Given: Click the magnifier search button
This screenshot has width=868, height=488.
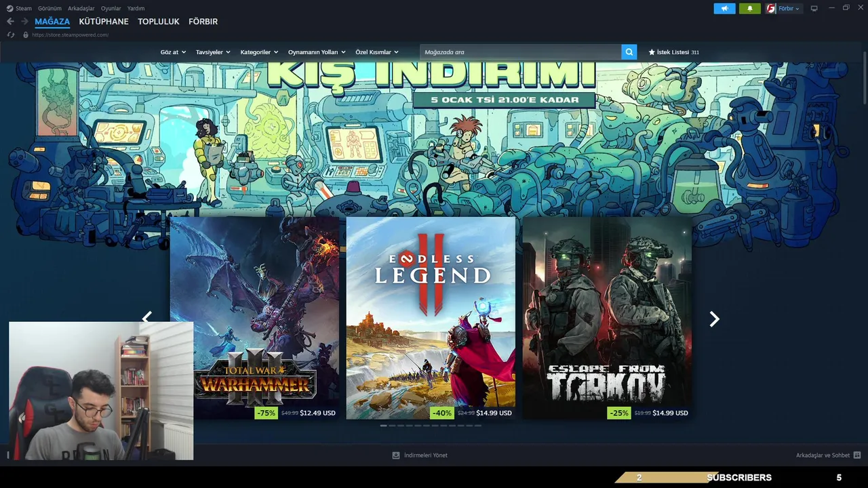Looking at the screenshot, I should click(629, 52).
